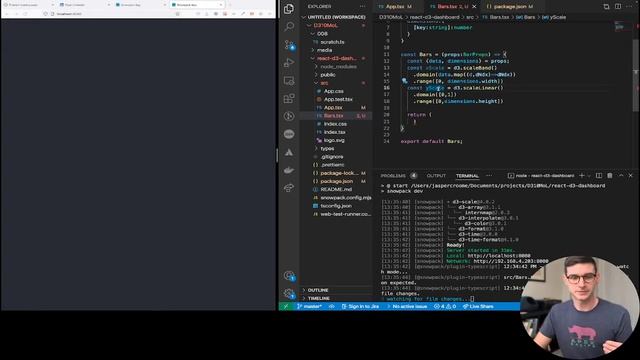Click the yScale breadcrumb above the editor
Image resolution: width=640 pixels, height=360 pixels.
[554, 17]
